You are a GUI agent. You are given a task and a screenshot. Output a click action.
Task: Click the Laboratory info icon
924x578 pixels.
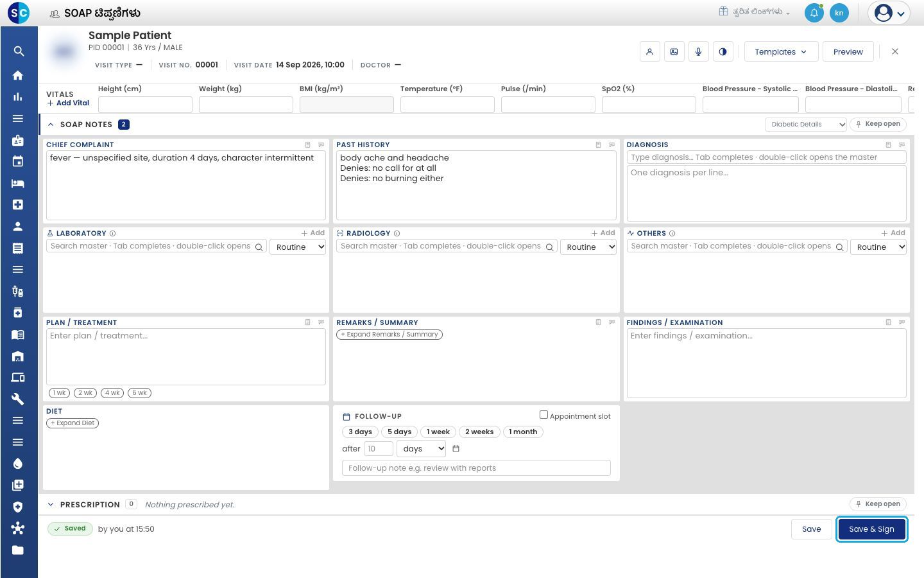point(113,234)
